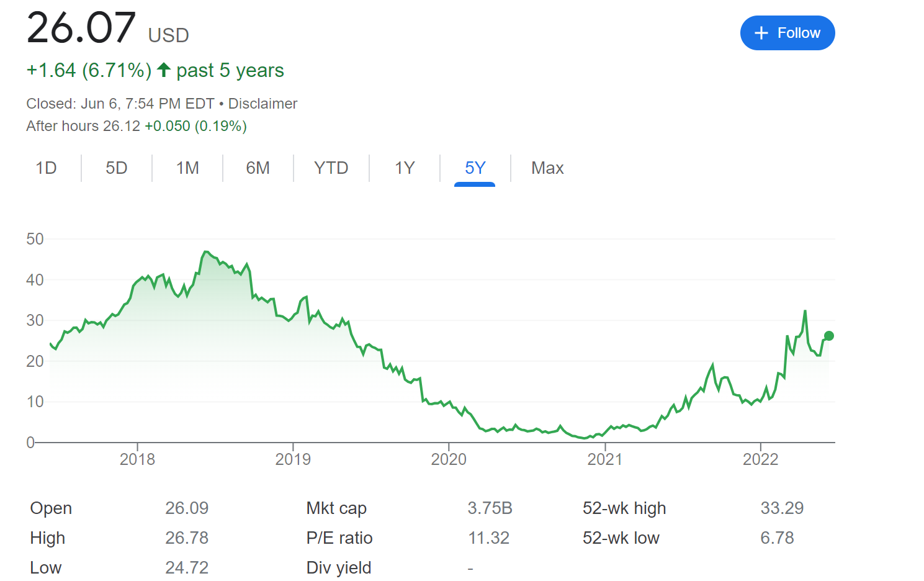This screenshot has width=924, height=581.
Task: Click the P/E ratio label
Action: click(339, 538)
